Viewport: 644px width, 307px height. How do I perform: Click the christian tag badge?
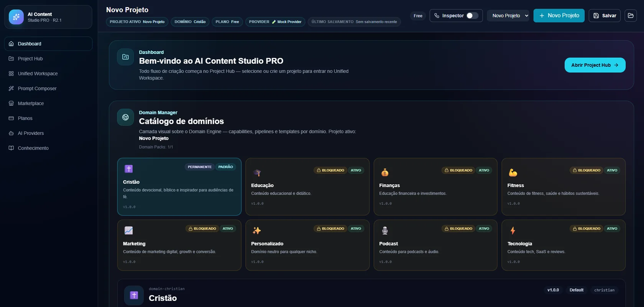pyautogui.click(x=604, y=290)
